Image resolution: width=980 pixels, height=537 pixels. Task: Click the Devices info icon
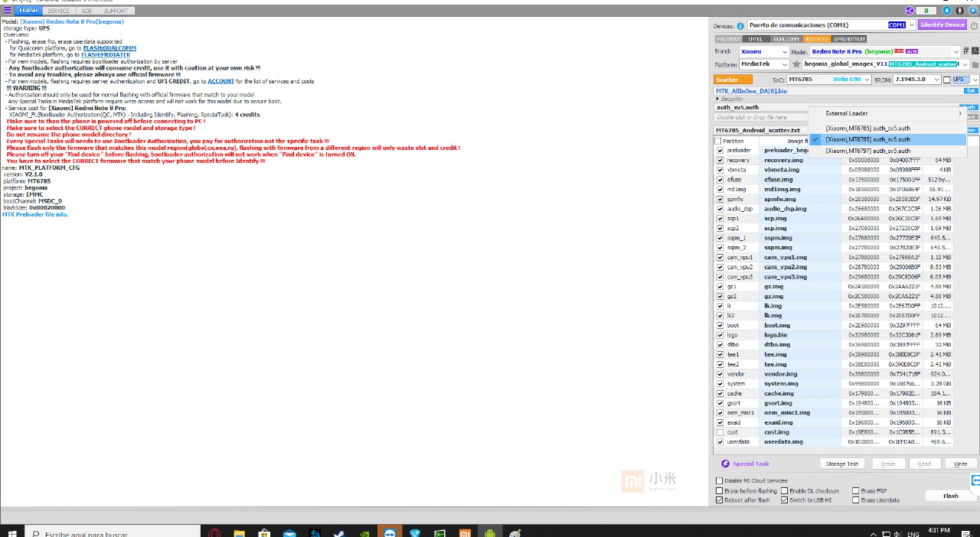pos(740,25)
